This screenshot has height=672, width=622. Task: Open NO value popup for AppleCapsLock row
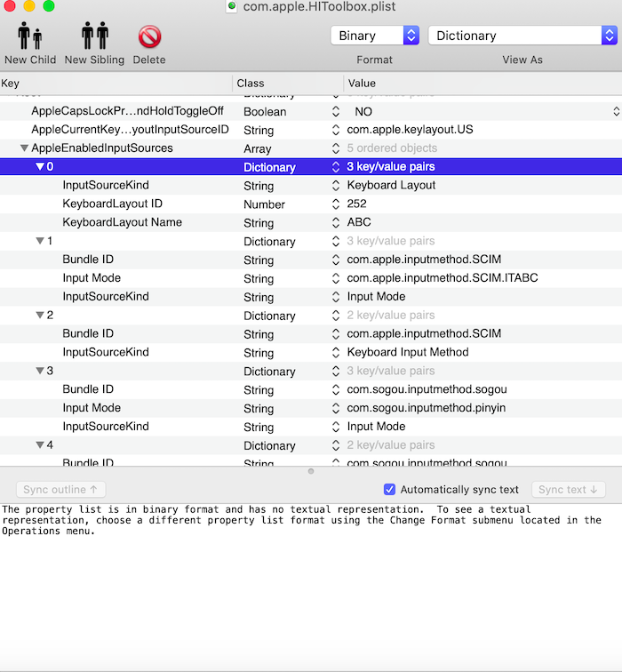tap(616, 111)
